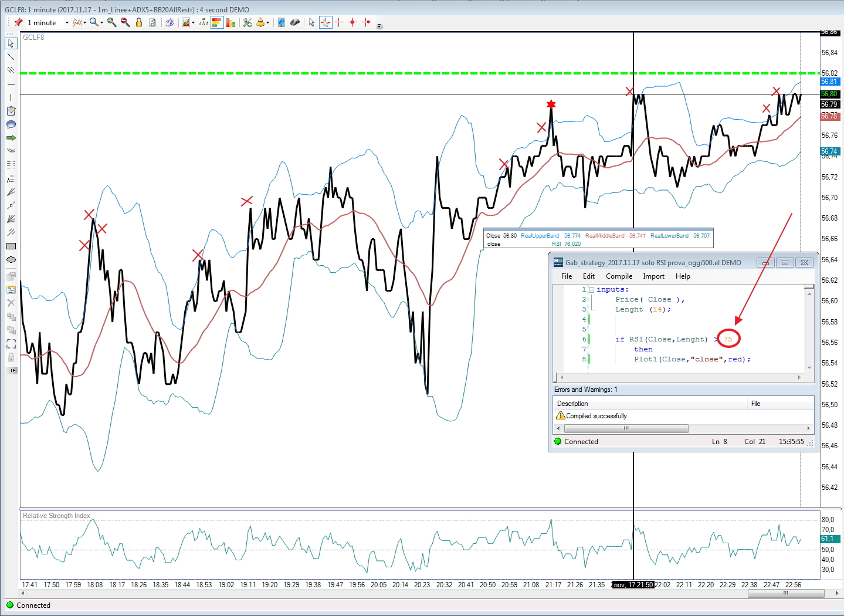
Task: Click the mobile phone icon in toolbar
Action: point(281,22)
